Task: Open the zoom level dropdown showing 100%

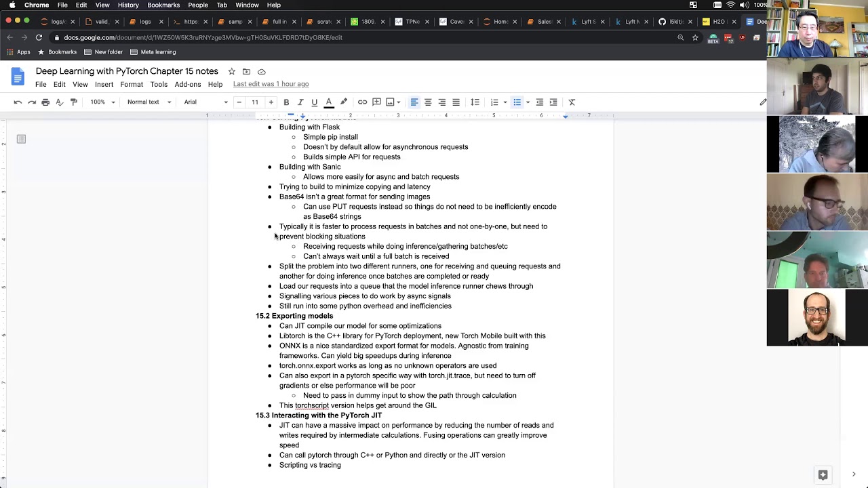Action: [x=103, y=102]
